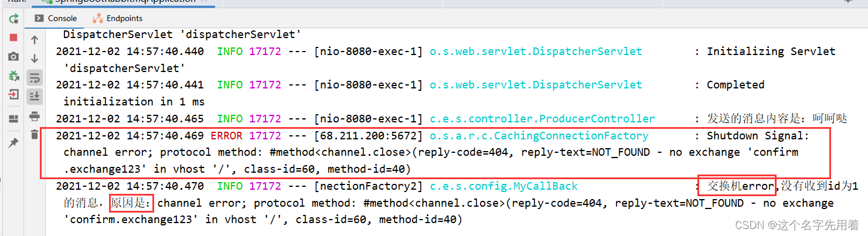
Task: Click the timestamp 2021-12-02 14:57:40.440
Action: click(130, 52)
